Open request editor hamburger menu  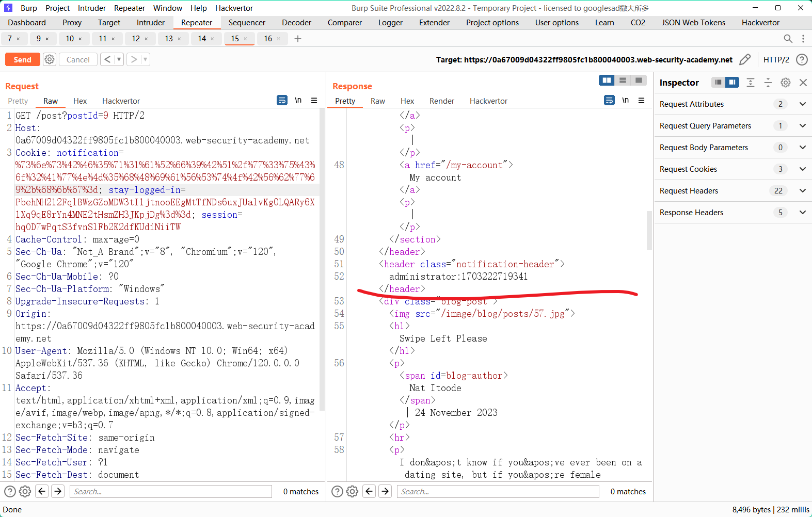[x=314, y=100]
